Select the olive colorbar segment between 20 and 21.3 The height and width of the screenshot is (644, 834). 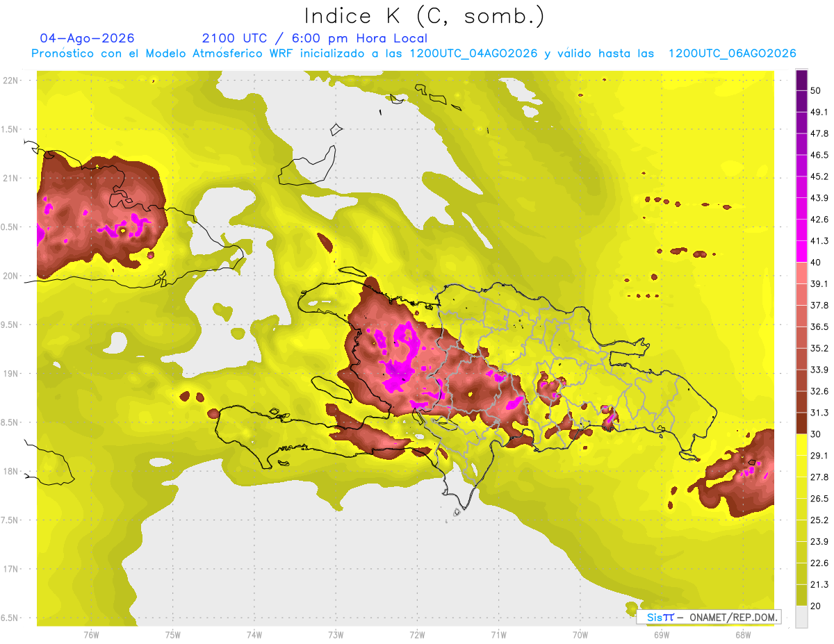tap(801, 595)
